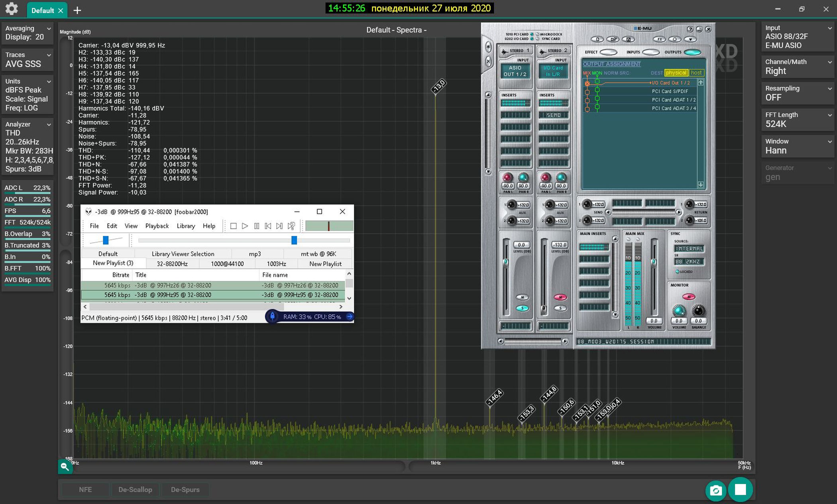Click Stereo 1 waveform strip header
837x504 pixels.
(516, 51)
